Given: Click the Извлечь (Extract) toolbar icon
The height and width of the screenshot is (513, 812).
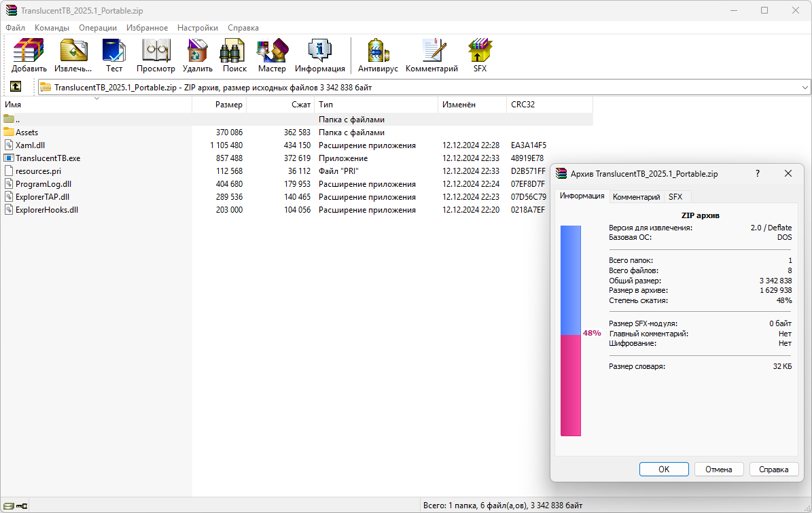Looking at the screenshot, I should tap(73, 51).
